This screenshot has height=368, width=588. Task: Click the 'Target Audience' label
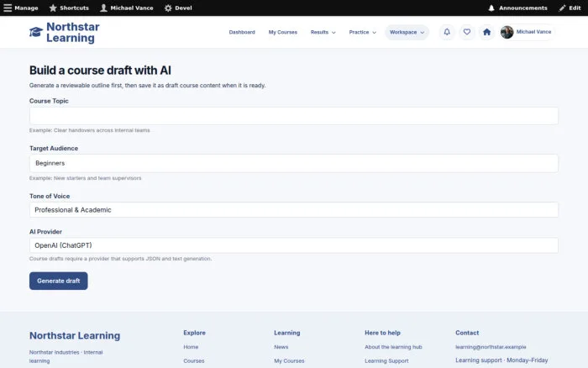coord(54,148)
